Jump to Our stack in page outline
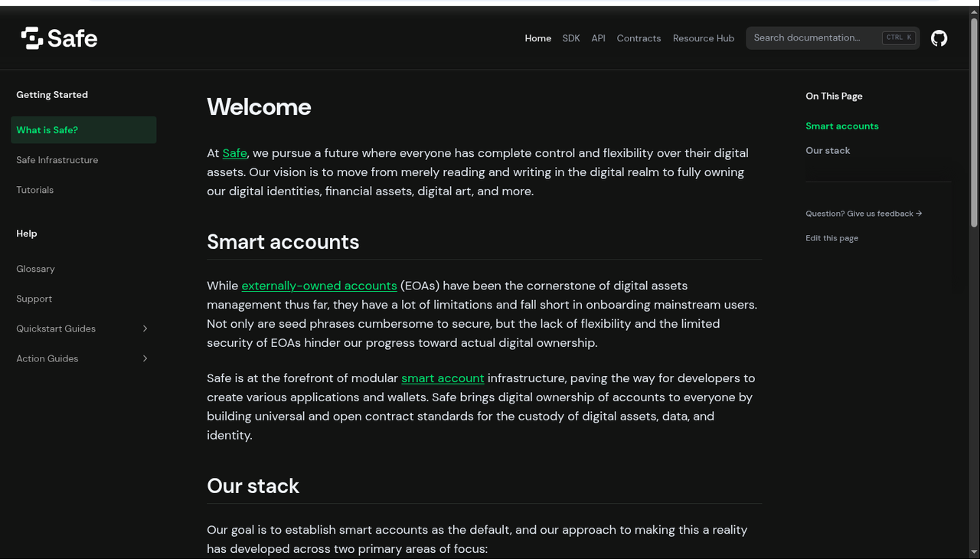Image resolution: width=980 pixels, height=559 pixels. tap(828, 151)
